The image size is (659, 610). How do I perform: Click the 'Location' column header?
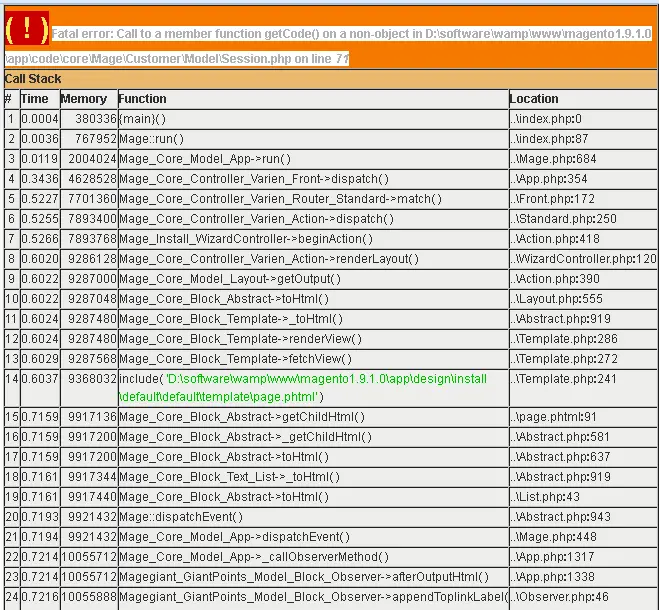point(534,99)
